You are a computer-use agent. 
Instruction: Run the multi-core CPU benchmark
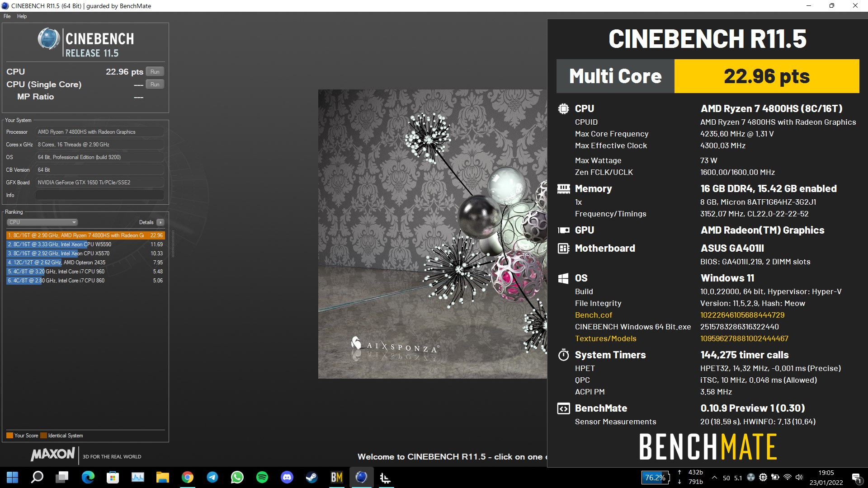point(155,72)
